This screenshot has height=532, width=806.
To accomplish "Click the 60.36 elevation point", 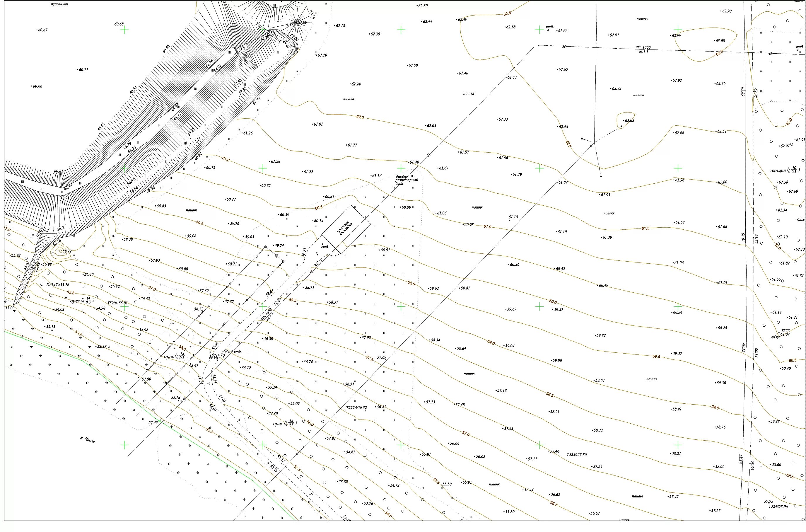I will click(x=515, y=264).
